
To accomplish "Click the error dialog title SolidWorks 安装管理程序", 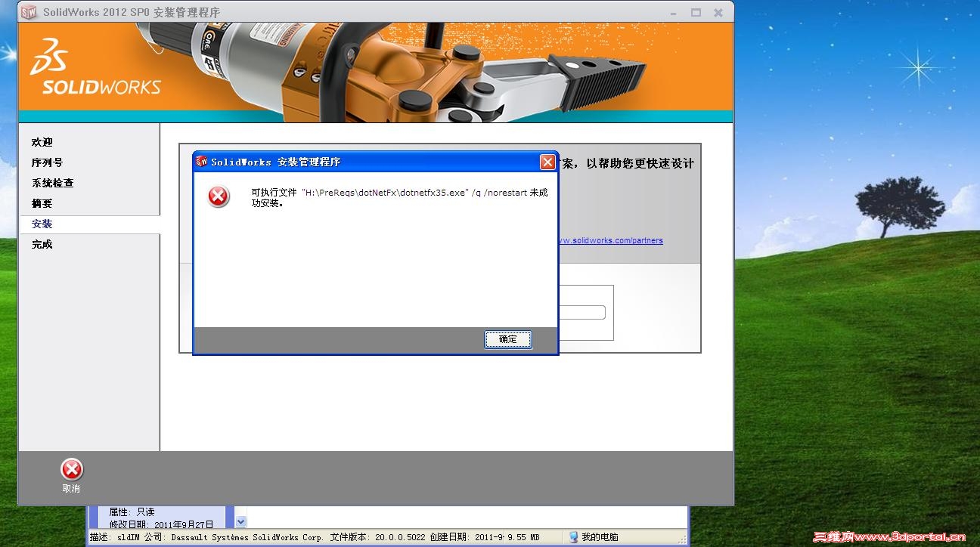I will [276, 162].
